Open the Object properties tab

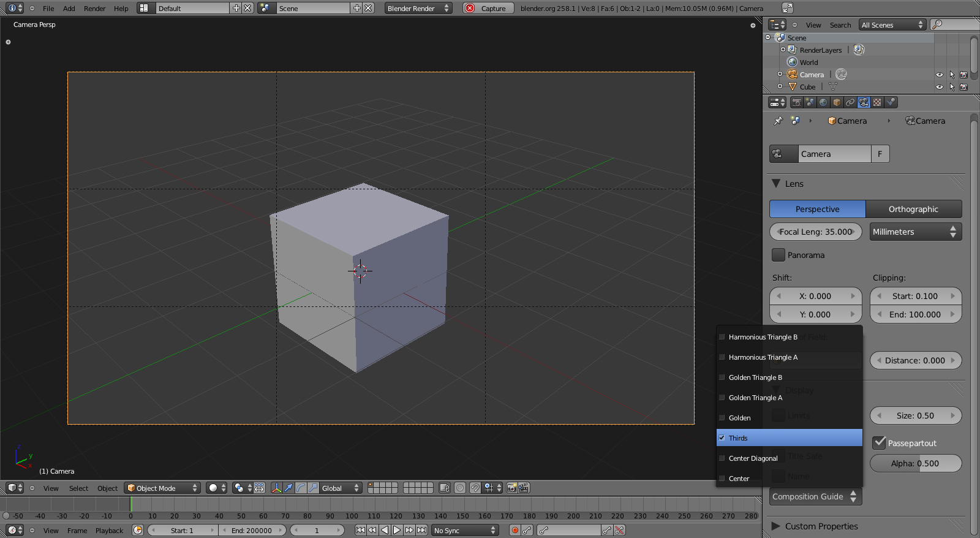(837, 102)
